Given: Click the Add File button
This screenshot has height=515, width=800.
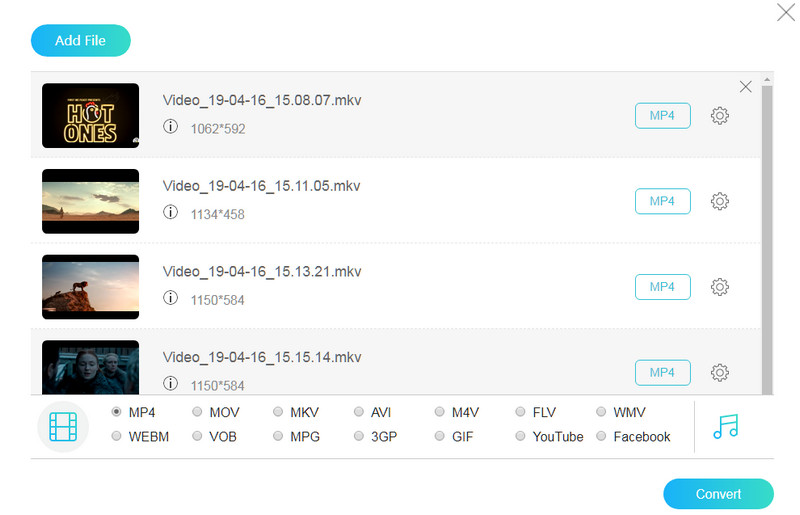Looking at the screenshot, I should pos(81,41).
